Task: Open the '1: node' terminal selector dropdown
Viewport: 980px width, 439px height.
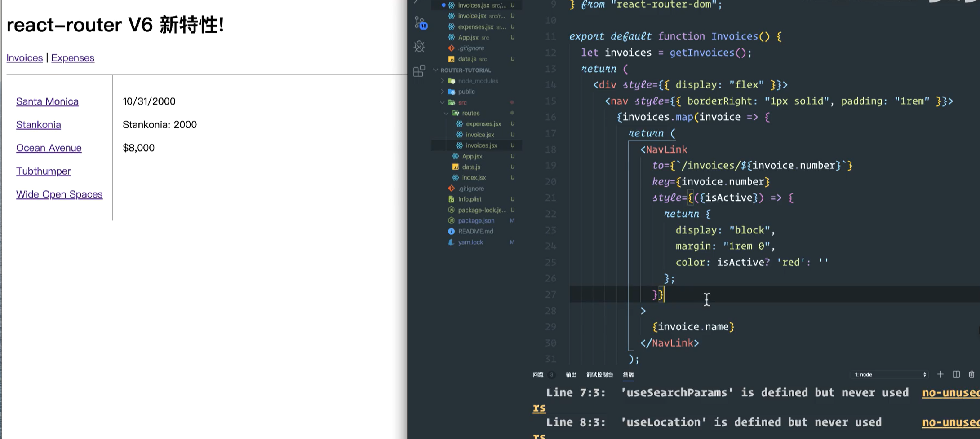Action: [890, 374]
